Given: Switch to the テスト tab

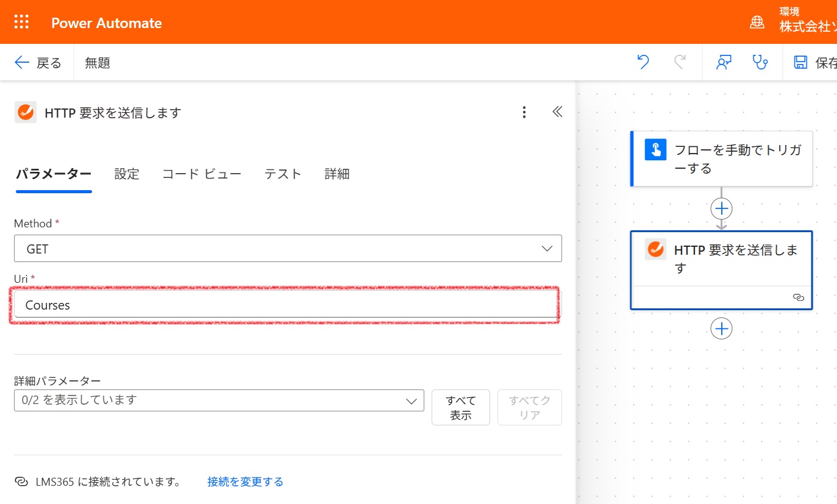Looking at the screenshot, I should tap(283, 174).
